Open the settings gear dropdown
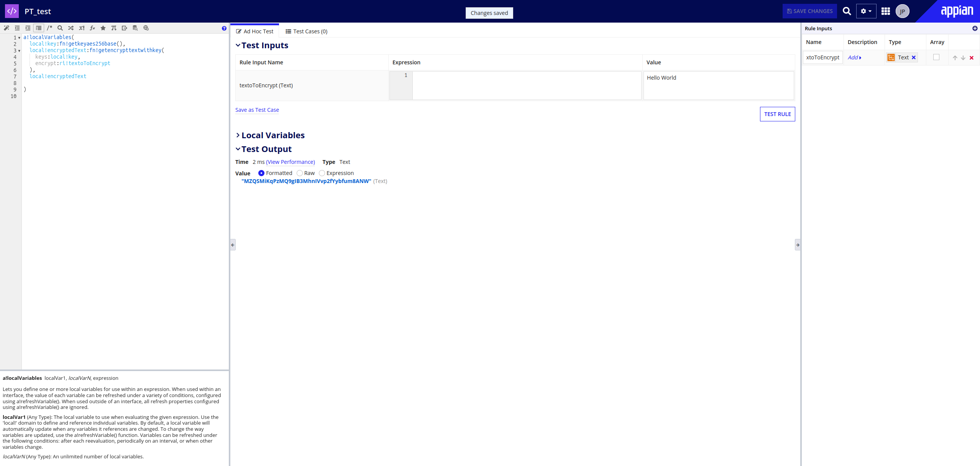Image resolution: width=980 pixels, height=466 pixels. point(866,11)
